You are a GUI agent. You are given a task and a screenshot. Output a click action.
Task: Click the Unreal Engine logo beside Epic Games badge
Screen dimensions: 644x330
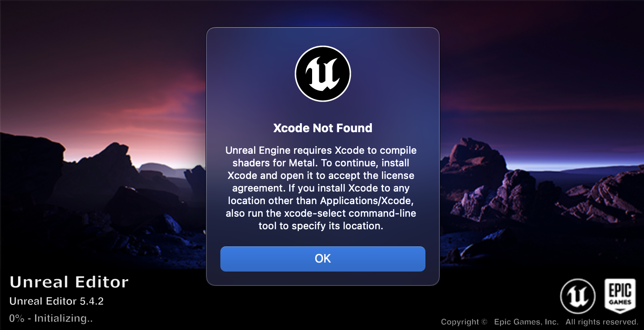[x=578, y=297]
